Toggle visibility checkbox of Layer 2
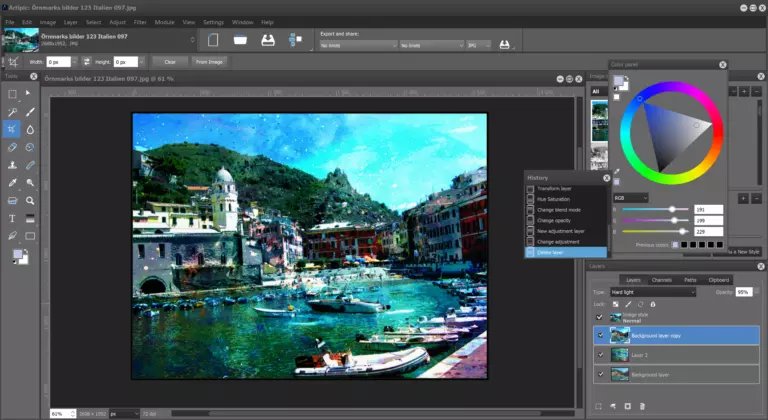768x420 pixels. click(600, 354)
